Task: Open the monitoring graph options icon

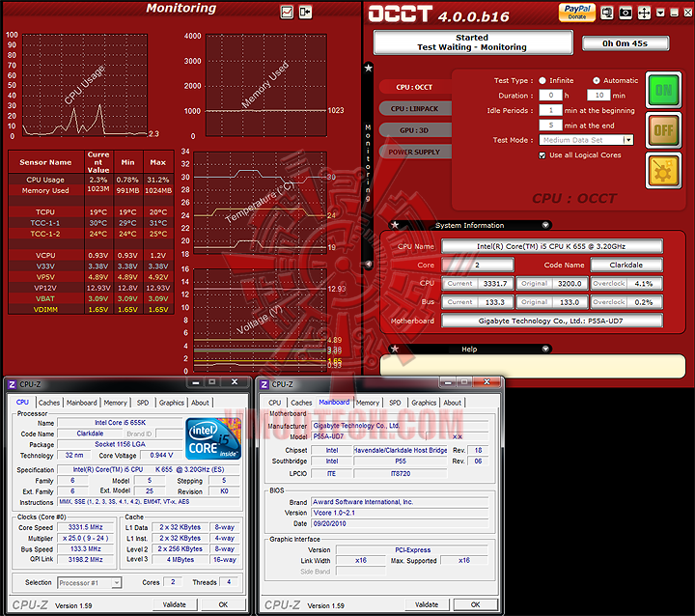Action: point(287,12)
